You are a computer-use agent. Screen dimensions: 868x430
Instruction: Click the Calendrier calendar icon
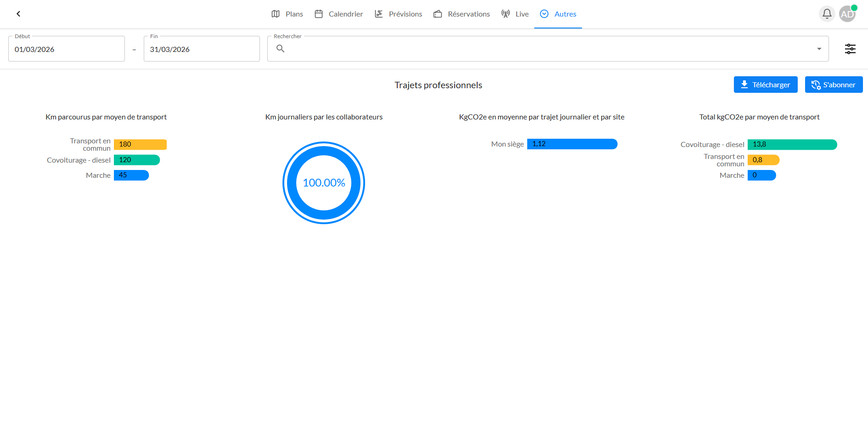[x=318, y=14]
